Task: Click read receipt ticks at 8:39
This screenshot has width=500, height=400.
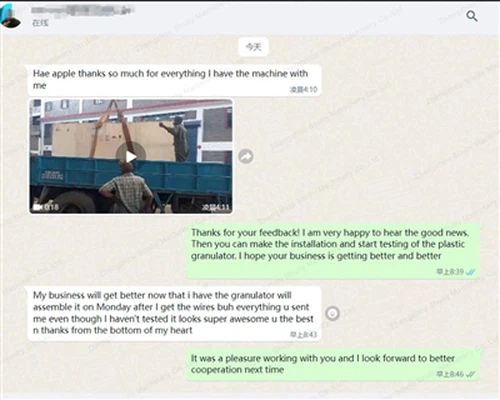Action: point(470,272)
